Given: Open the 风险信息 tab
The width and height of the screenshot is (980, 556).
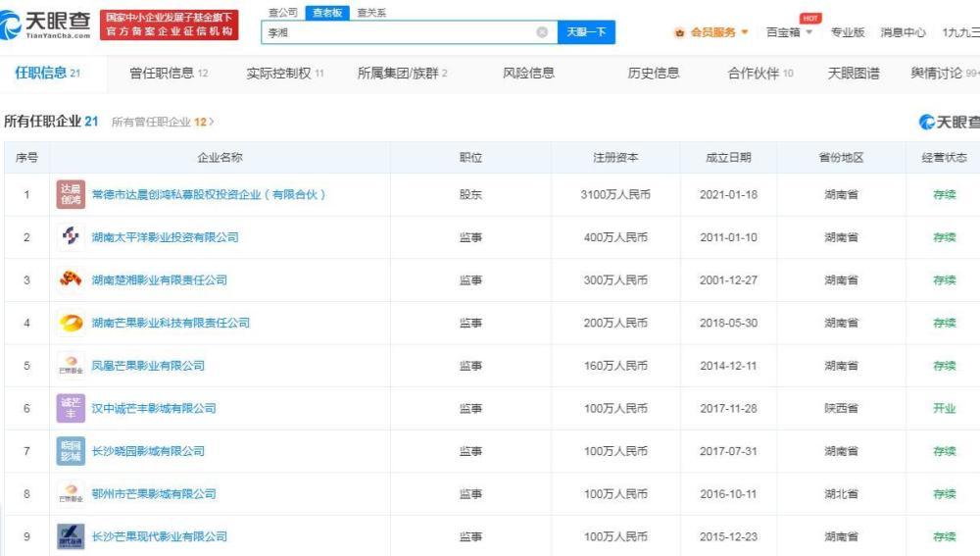Looking at the screenshot, I should pyautogui.click(x=529, y=74).
